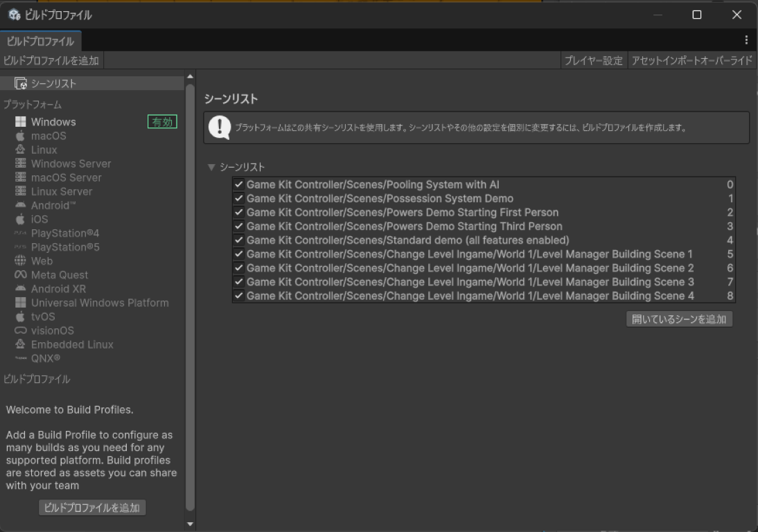Click the PlayStation 5 logo icon
Screen dimensions: 758x532
[x=20, y=247]
